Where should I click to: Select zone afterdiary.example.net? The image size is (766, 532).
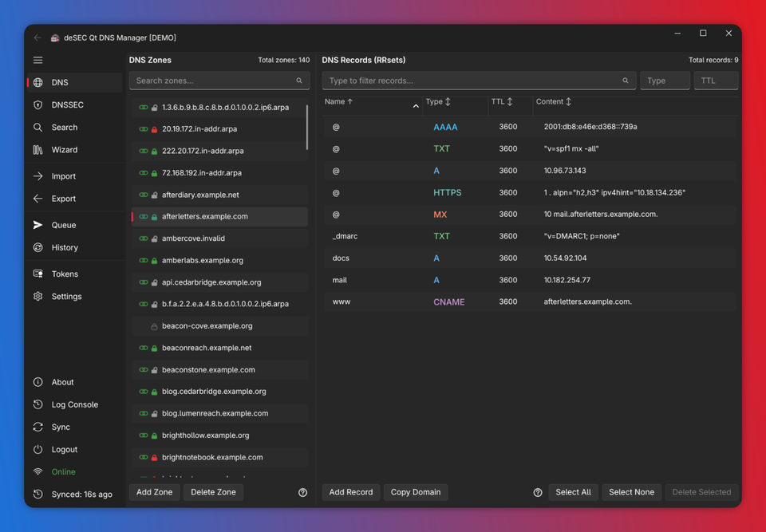219,195
